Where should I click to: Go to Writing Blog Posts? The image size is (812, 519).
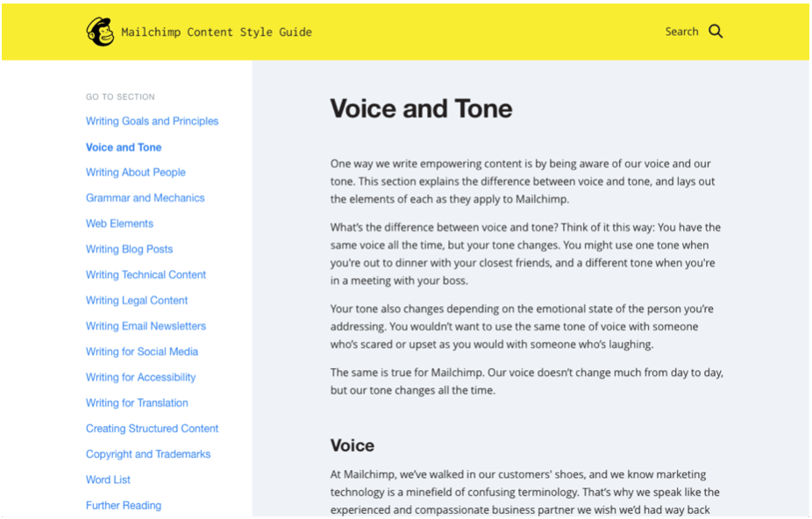click(x=130, y=249)
